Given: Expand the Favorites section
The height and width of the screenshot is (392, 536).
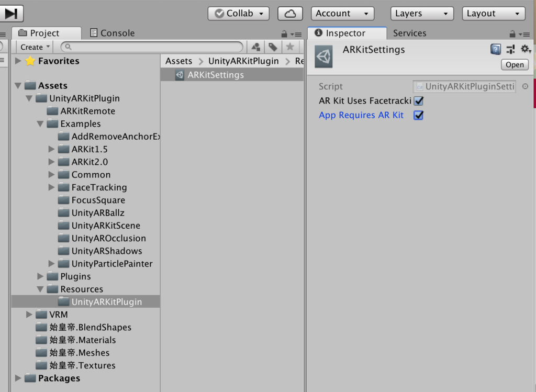Looking at the screenshot, I should tap(18, 61).
